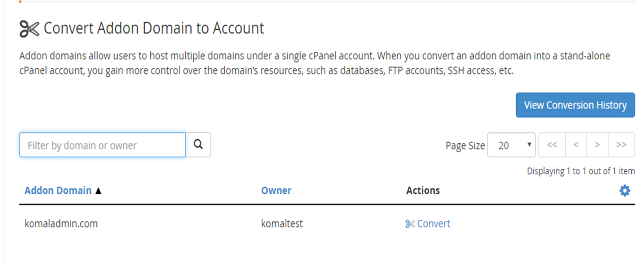Sort by Owner column header
This screenshot has height=266, width=644.
tap(276, 191)
